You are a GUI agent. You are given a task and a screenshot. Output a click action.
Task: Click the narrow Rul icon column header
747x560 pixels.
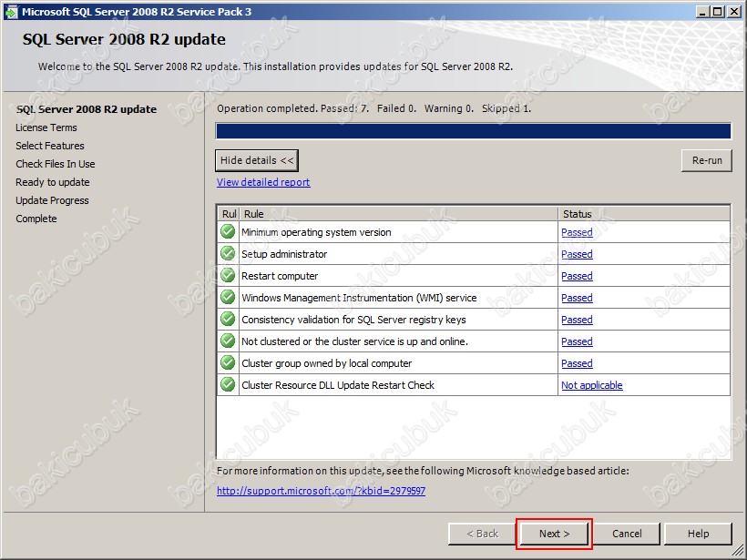(x=229, y=214)
